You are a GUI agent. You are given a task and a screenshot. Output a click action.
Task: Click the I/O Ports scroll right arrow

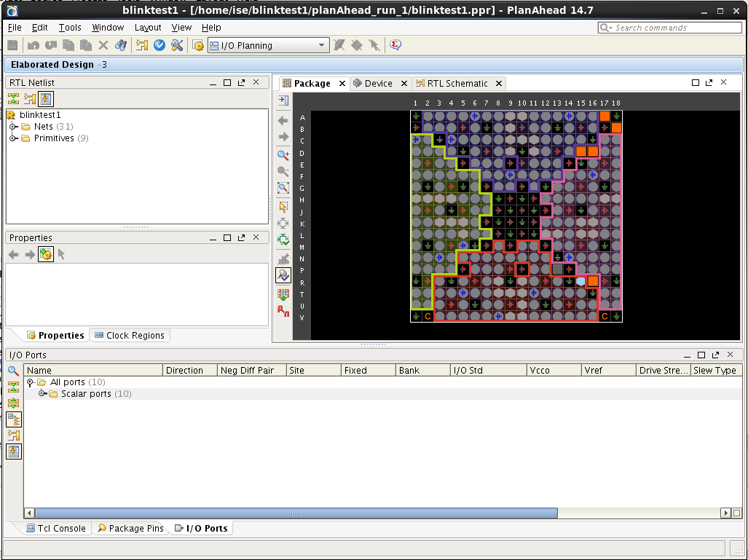coord(725,513)
